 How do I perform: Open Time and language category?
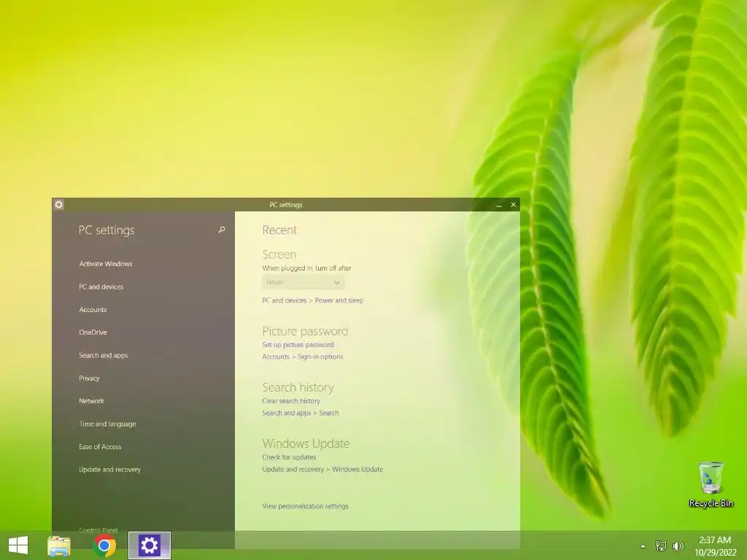pyautogui.click(x=108, y=424)
